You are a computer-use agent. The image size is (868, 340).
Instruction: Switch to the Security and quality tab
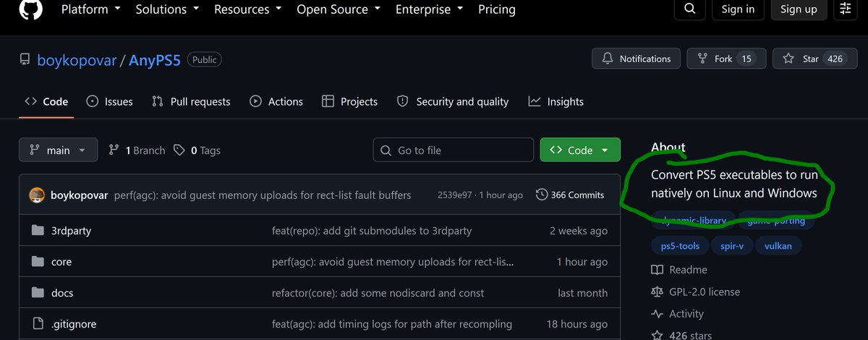[x=453, y=101]
